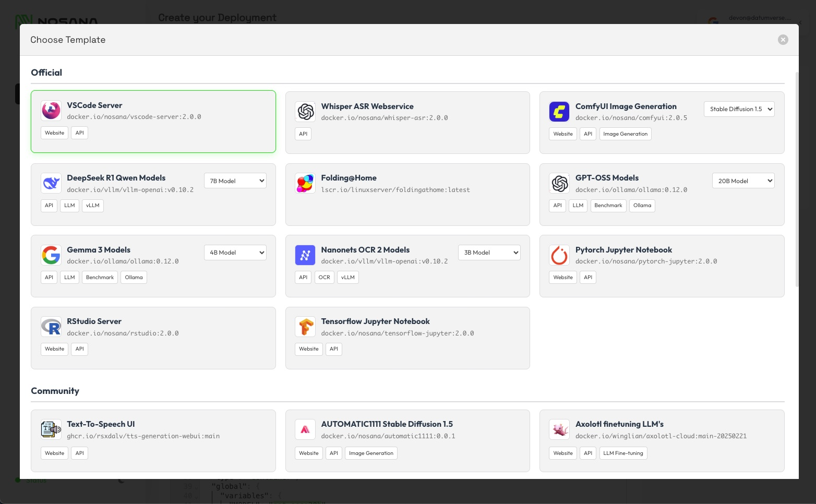Screen dimensions: 816x504
Task: Click the Gemma 3 Google icon
Action: tap(51, 255)
